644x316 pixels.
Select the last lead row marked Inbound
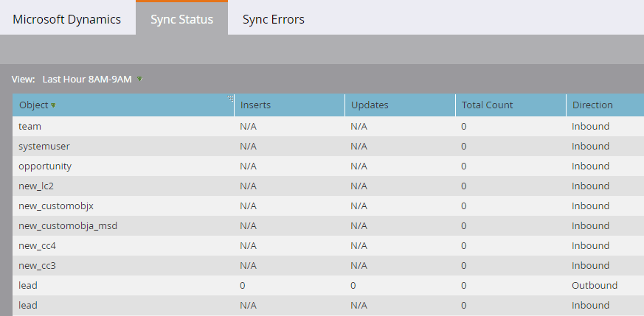click(x=28, y=305)
